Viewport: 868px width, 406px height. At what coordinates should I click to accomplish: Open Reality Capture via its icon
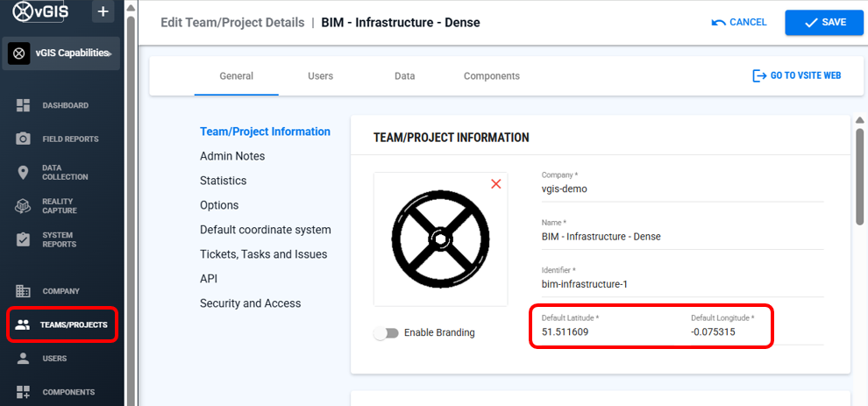coord(23,206)
